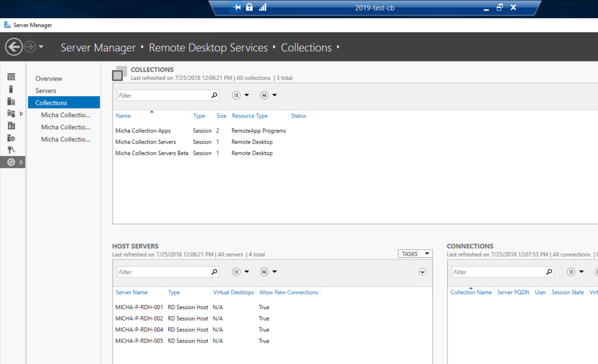This screenshot has width=598, height=364.
Task: Click the pin icon on connection bar
Action: [x=237, y=7]
